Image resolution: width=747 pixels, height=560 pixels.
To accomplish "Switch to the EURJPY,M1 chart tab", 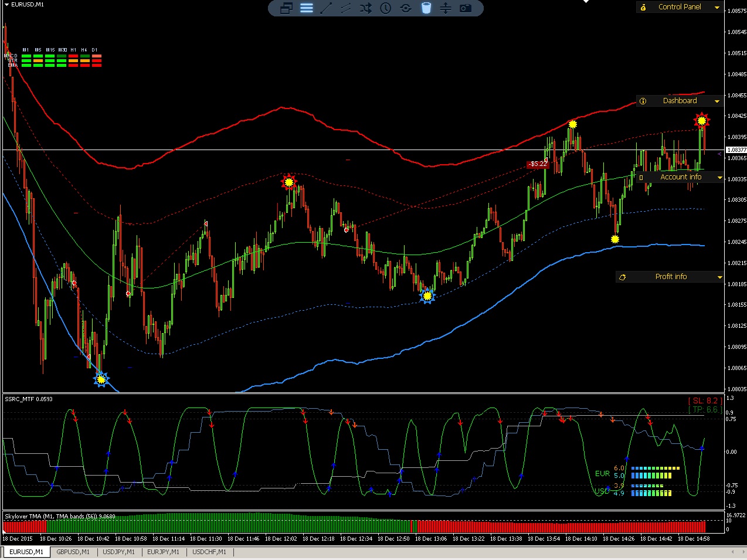I will click(164, 552).
